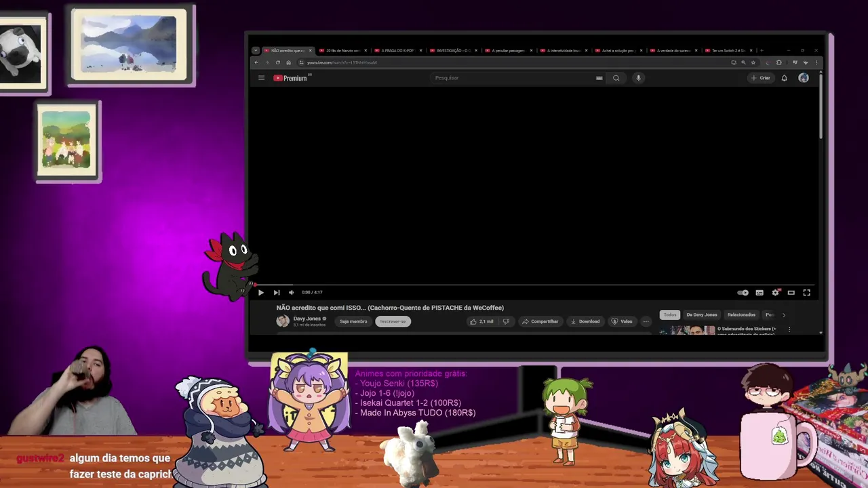
Task: Open the tab search dropdown arrow
Action: 256,50
